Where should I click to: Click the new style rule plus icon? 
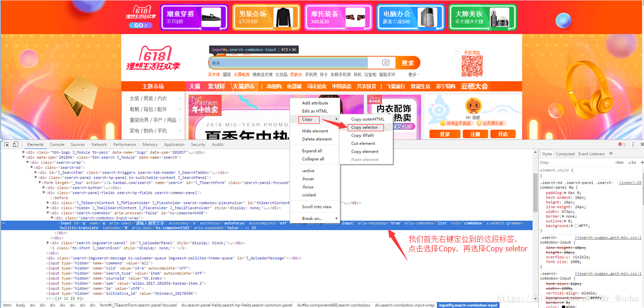click(642, 162)
